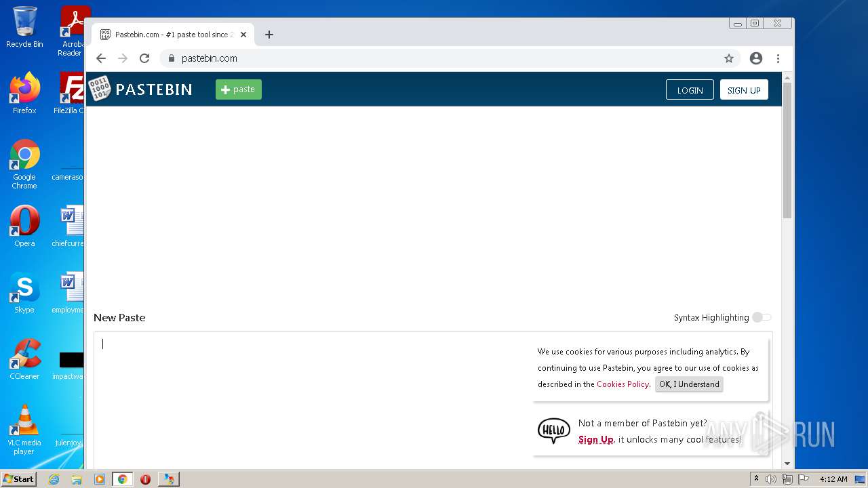This screenshot has height=488, width=868.
Task: Open a new browser tab
Action: (269, 35)
